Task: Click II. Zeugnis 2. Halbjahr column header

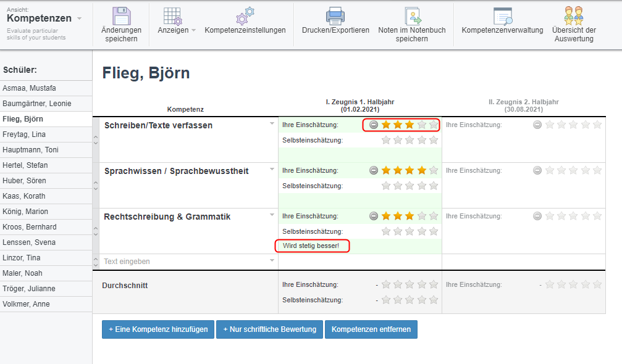Action: point(524,105)
